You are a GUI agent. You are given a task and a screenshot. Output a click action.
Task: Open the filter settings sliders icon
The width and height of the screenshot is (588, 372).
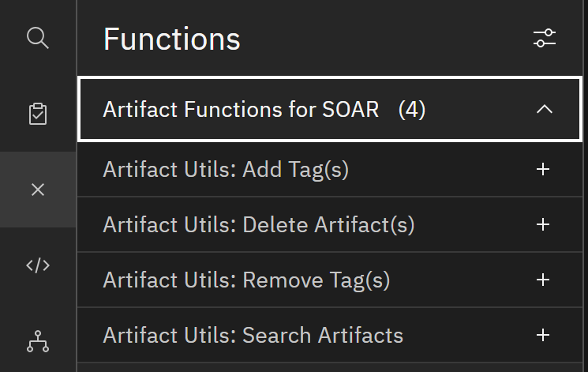(x=545, y=38)
